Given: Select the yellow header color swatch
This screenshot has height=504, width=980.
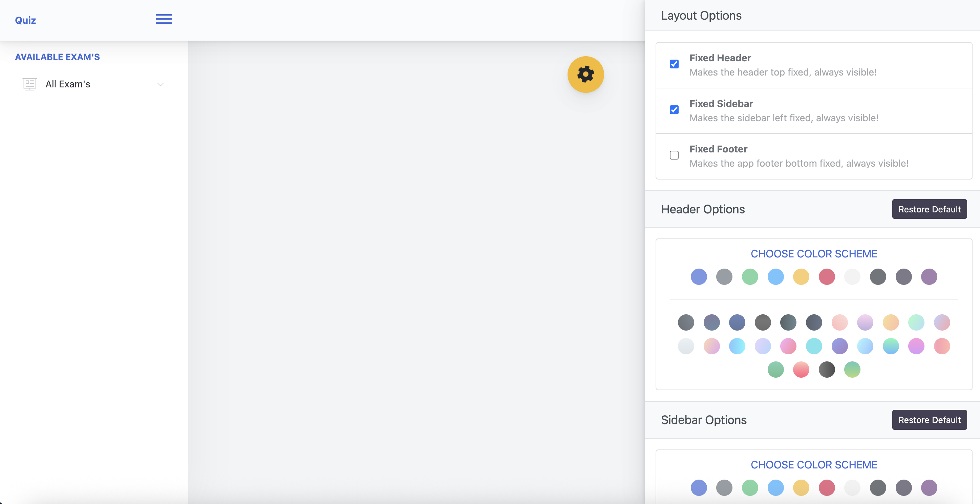Looking at the screenshot, I should (x=801, y=277).
